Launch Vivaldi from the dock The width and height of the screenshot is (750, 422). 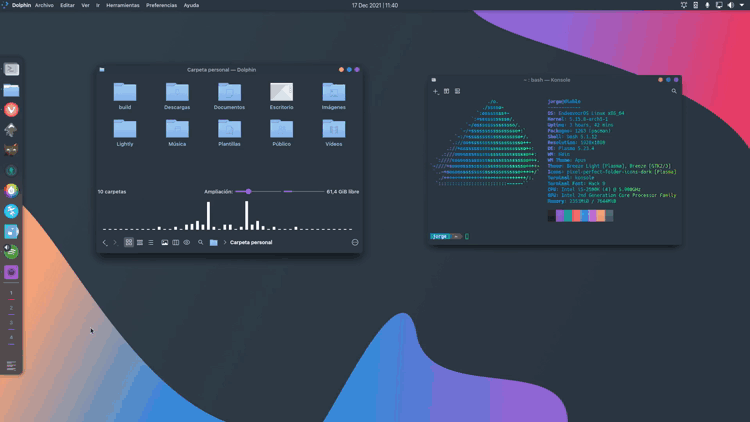[x=11, y=110]
